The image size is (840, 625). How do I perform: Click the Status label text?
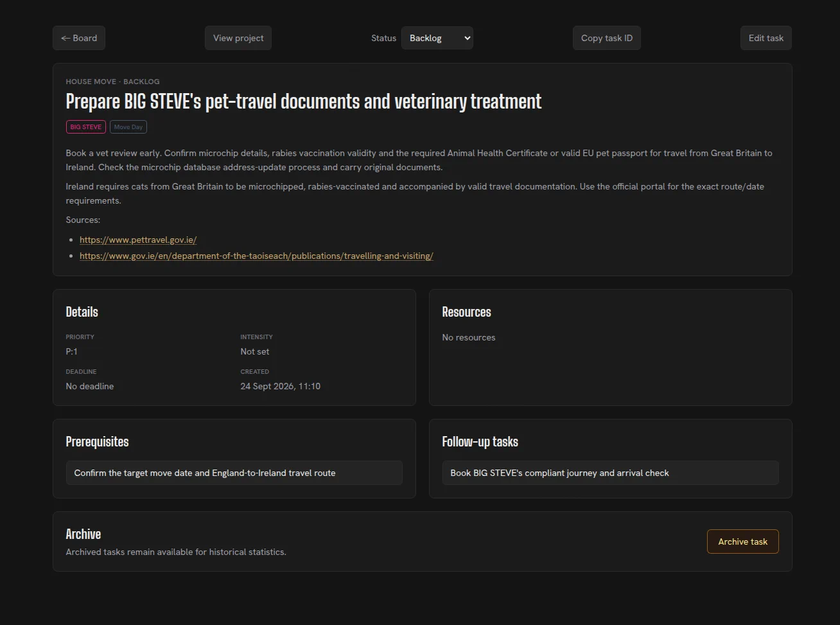pyautogui.click(x=384, y=38)
